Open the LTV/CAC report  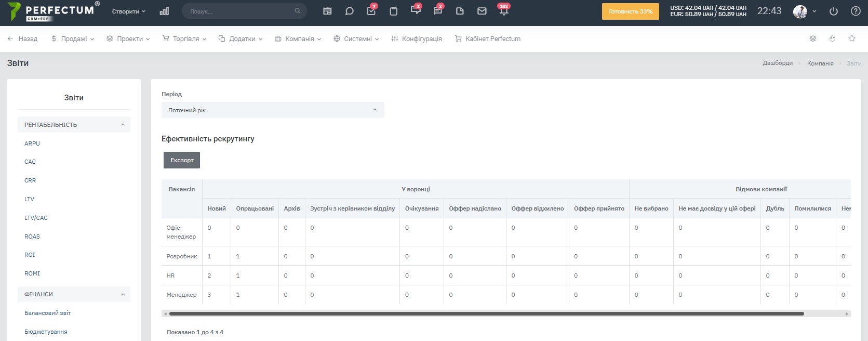point(36,218)
